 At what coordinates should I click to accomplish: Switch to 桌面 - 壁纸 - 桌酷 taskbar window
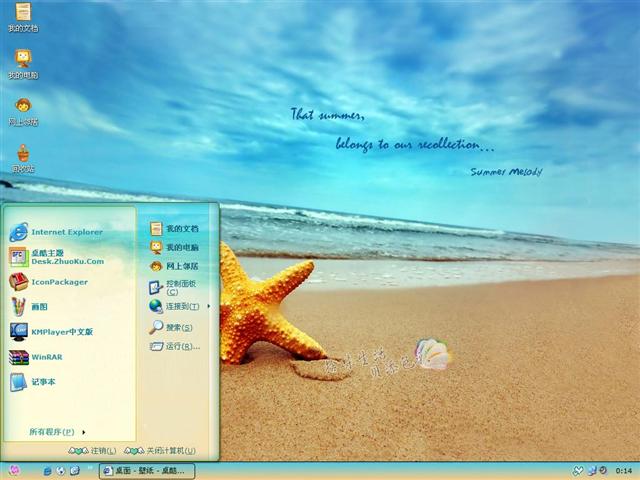[x=147, y=471]
